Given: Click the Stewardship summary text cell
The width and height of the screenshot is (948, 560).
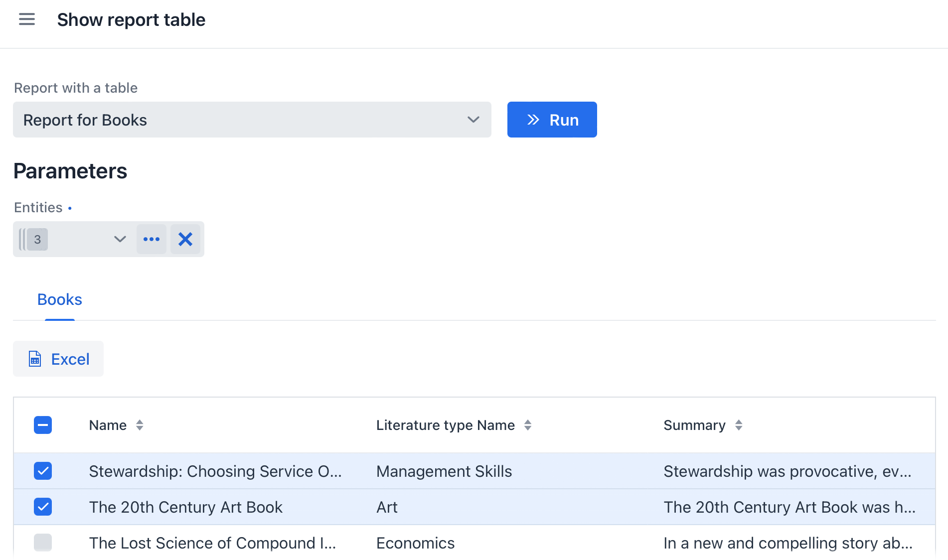Looking at the screenshot, I should (x=787, y=471).
